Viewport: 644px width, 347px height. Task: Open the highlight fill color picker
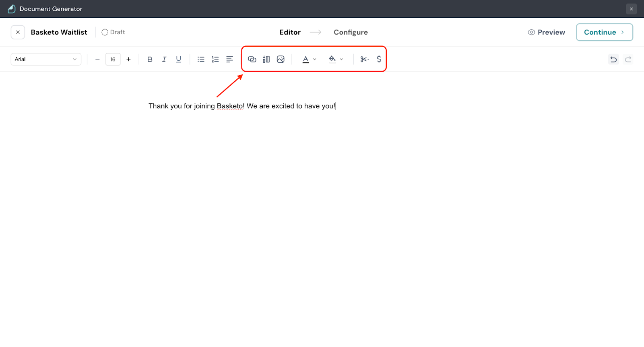[x=336, y=59]
